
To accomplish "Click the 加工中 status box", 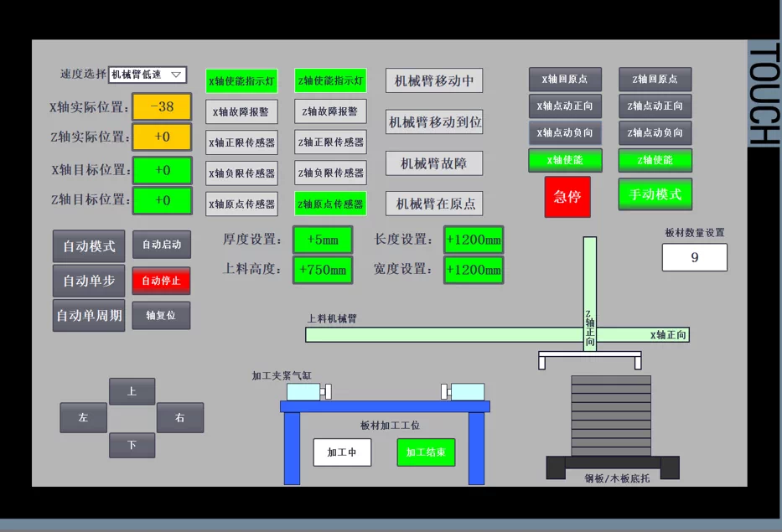I will pos(342,452).
